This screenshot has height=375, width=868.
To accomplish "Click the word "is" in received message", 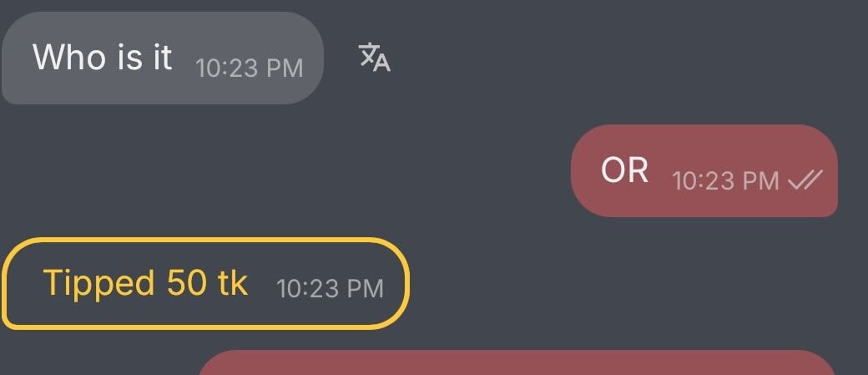I will (130, 57).
